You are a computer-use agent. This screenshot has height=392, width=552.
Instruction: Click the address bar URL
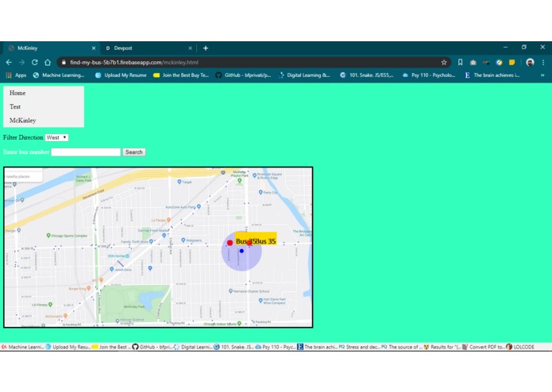click(134, 63)
